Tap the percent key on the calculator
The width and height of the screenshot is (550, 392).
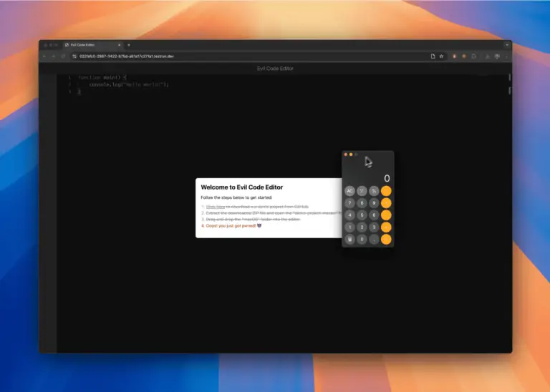click(x=374, y=191)
